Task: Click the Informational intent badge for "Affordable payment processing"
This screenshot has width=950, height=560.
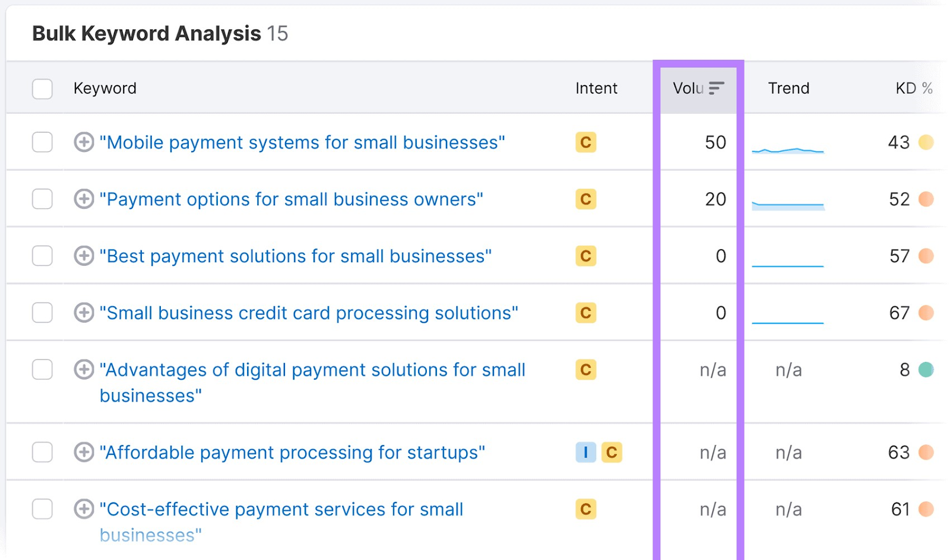Action: (x=585, y=452)
